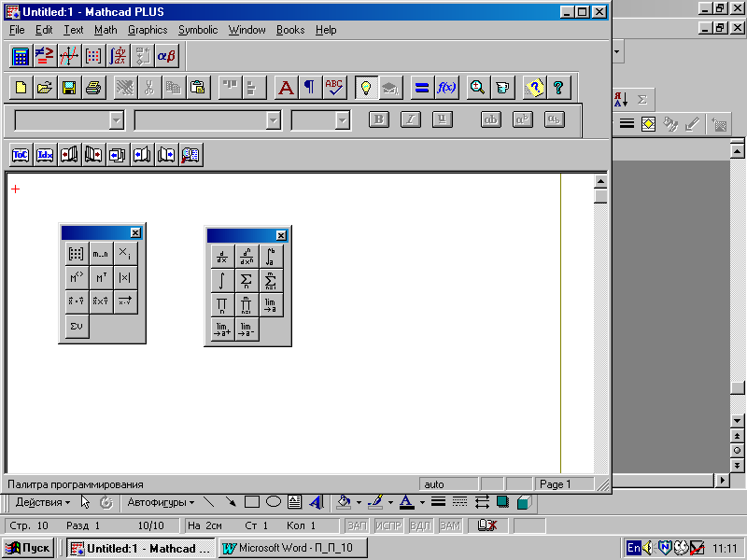Open the Graphics menu
Screen dimensions: 747x560
148,30
